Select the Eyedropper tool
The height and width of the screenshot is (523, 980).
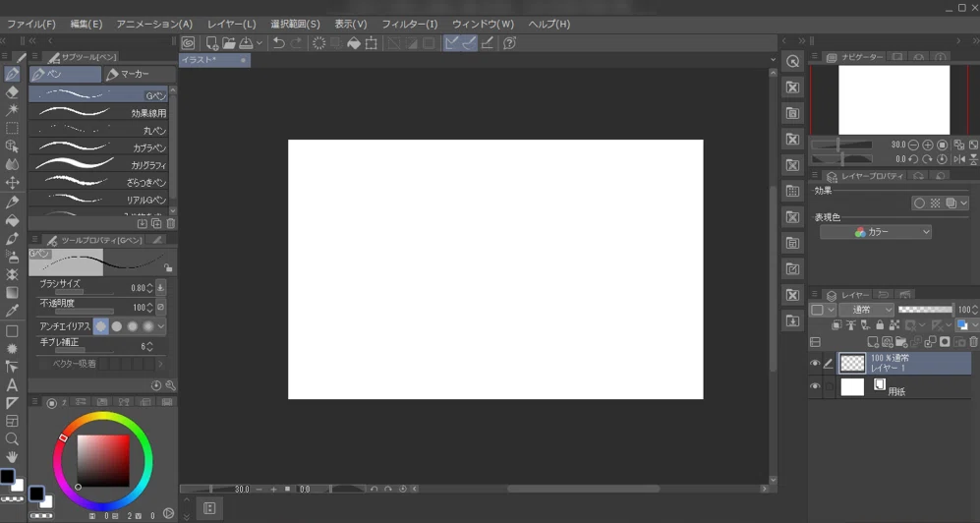tap(12, 311)
